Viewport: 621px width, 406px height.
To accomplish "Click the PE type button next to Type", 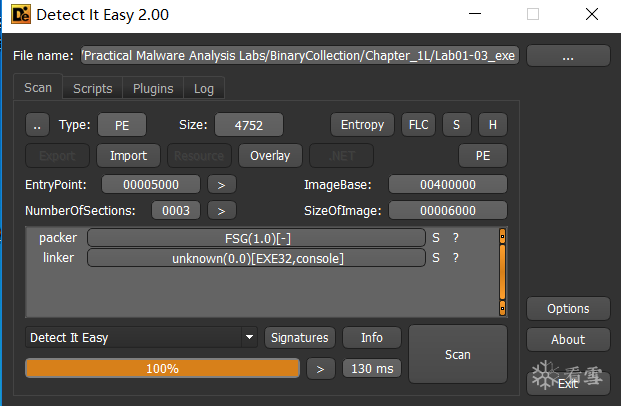I will pyautogui.click(x=122, y=125).
